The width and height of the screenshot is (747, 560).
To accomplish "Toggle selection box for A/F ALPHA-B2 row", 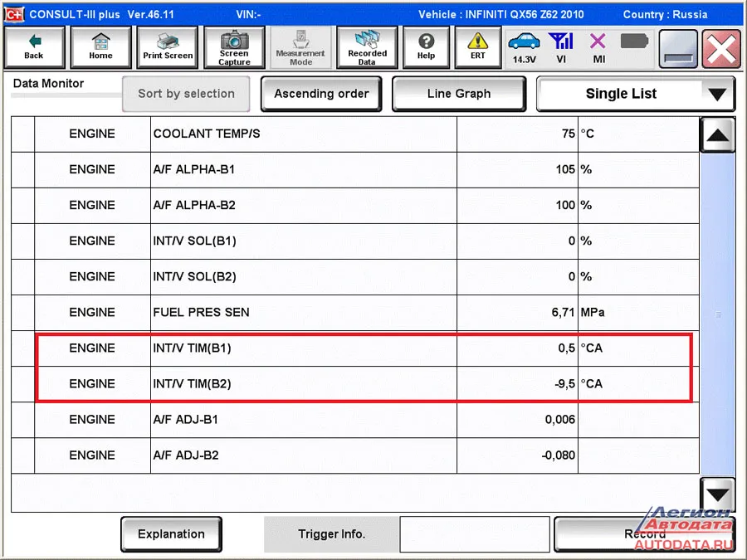I will (23, 206).
